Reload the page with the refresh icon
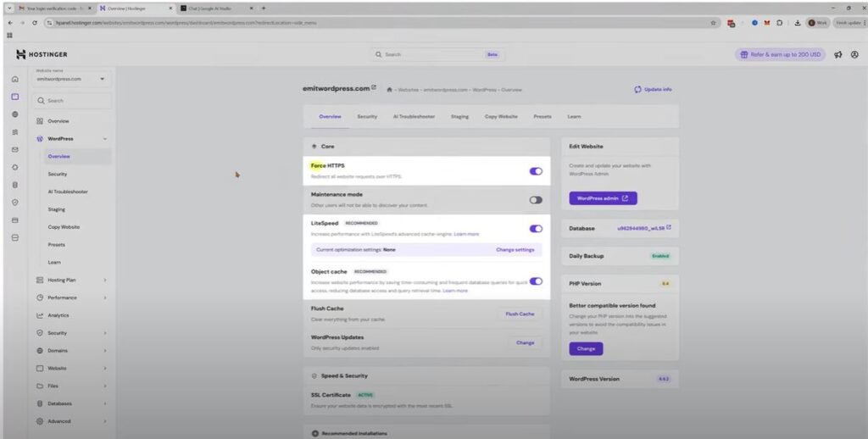Image resolution: width=868 pixels, height=439 pixels. point(35,23)
